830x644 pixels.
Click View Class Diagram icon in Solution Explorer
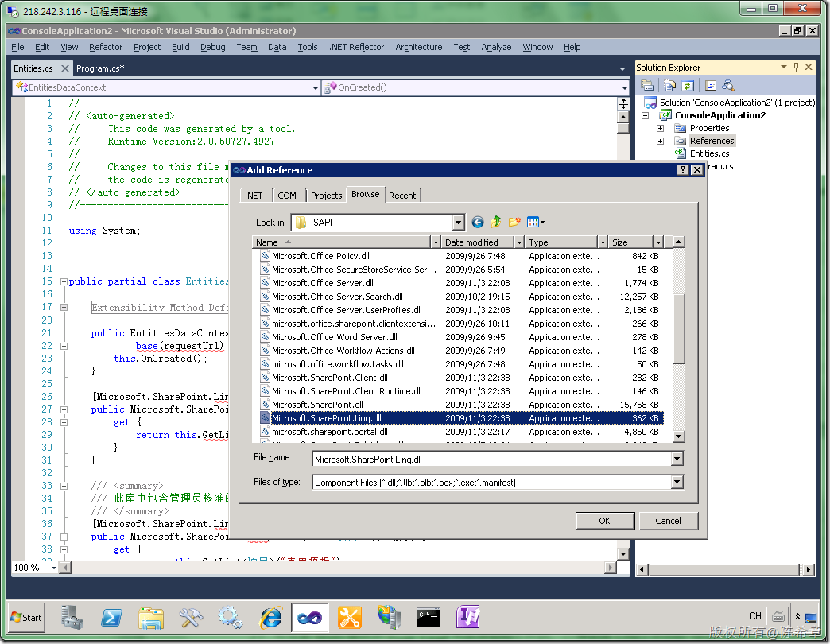(x=728, y=85)
